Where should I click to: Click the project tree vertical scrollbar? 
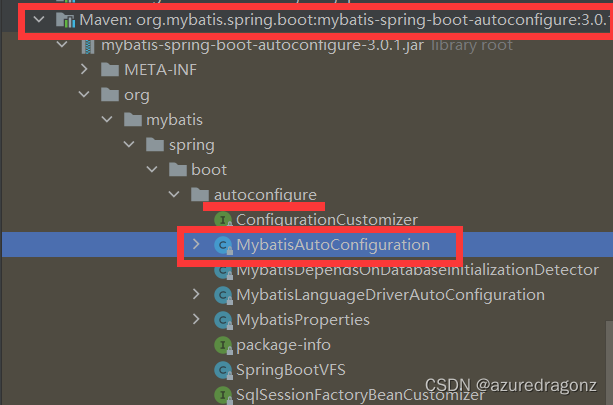pos(609,363)
